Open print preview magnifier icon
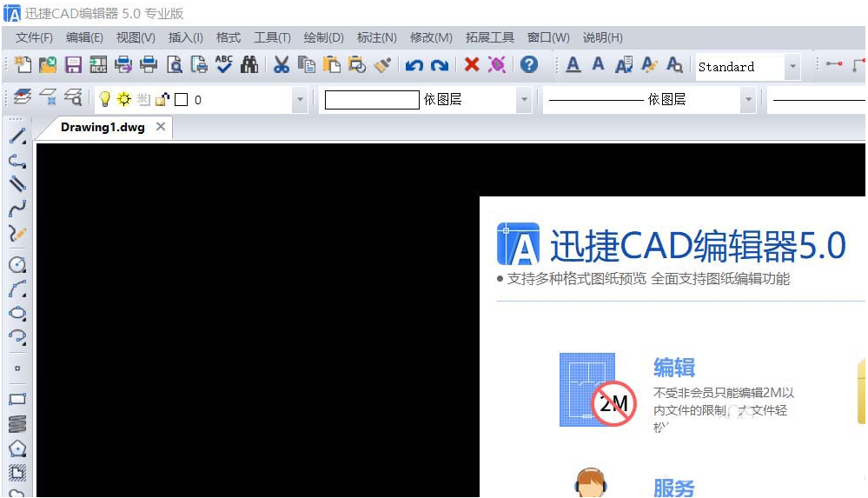This screenshot has width=868, height=498. click(174, 65)
